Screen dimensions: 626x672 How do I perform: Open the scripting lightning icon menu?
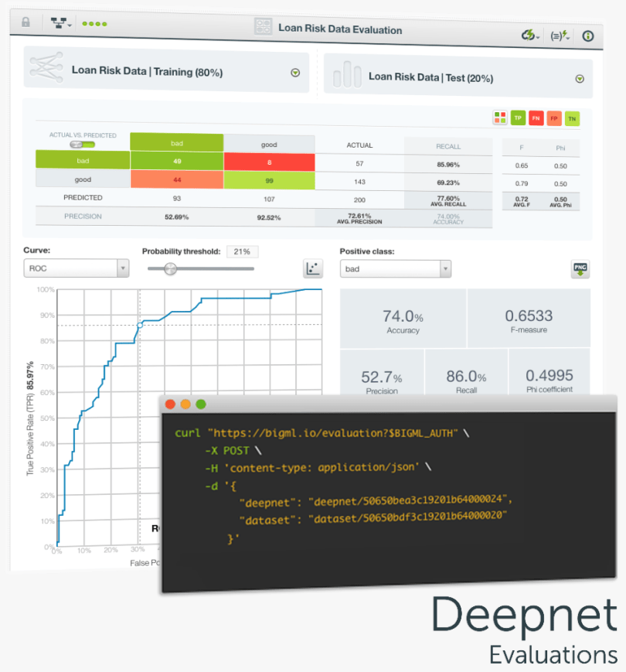[x=558, y=36]
